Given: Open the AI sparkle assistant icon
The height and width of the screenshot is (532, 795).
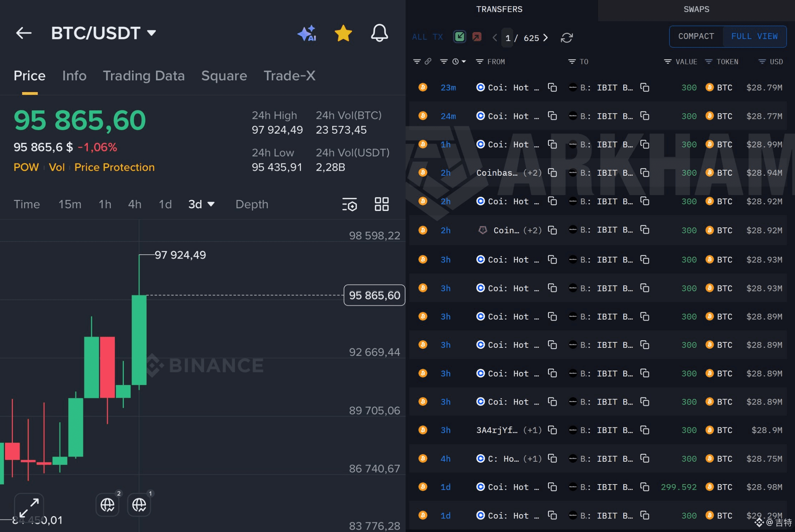Looking at the screenshot, I should [307, 33].
